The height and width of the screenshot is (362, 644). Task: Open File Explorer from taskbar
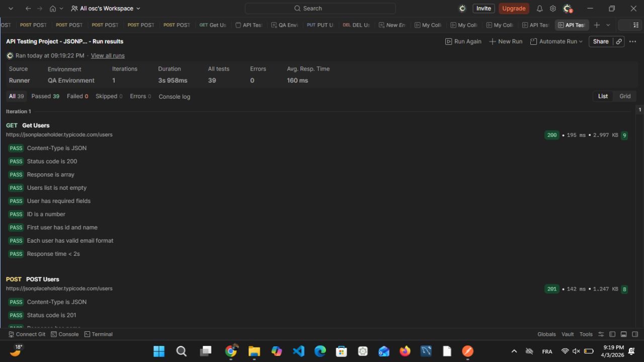point(254,351)
